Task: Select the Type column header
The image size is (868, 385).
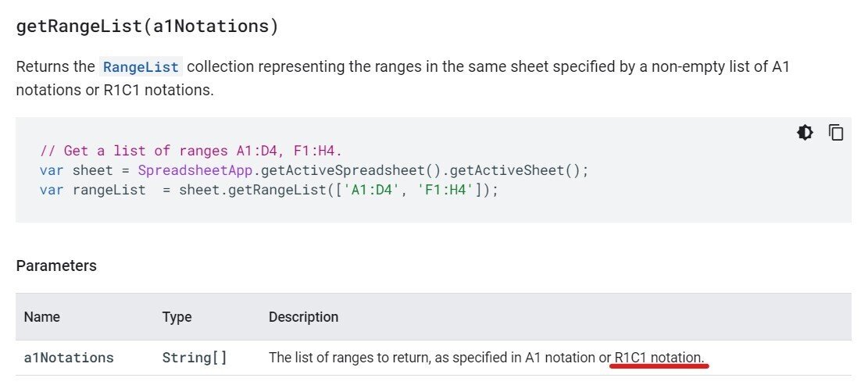Action: [x=177, y=317]
